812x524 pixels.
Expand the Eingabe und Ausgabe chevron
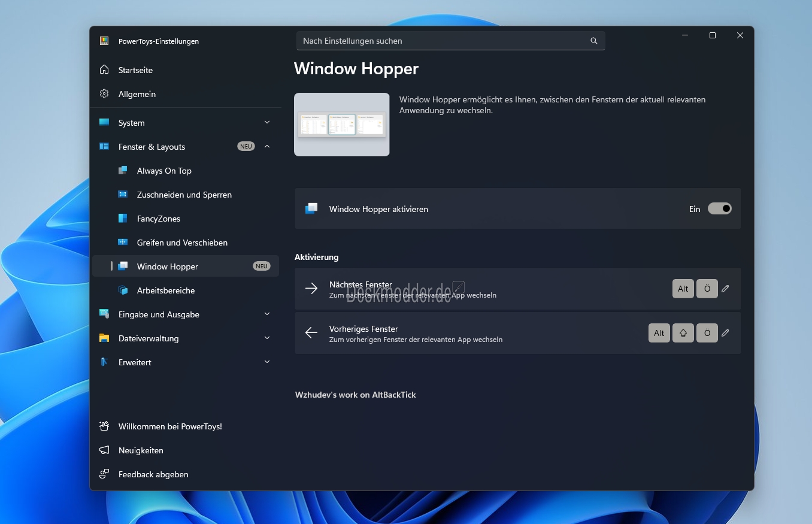tap(267, 314)
